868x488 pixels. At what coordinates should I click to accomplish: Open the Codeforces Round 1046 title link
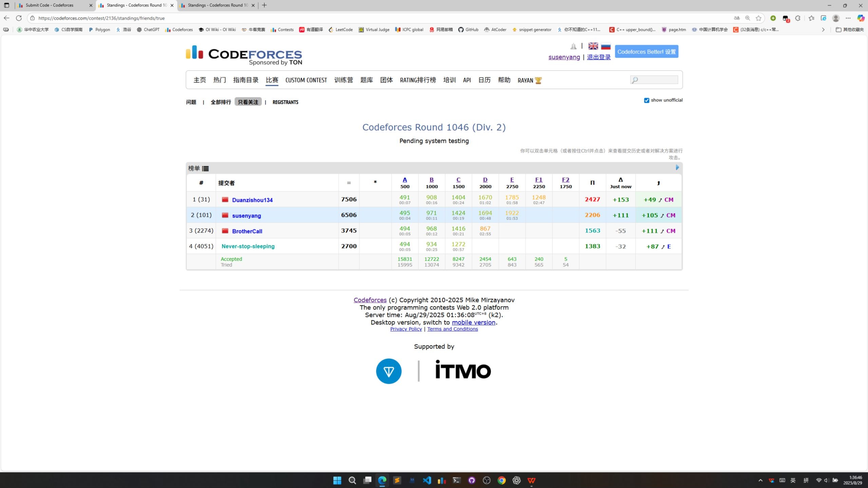(434, 127)
